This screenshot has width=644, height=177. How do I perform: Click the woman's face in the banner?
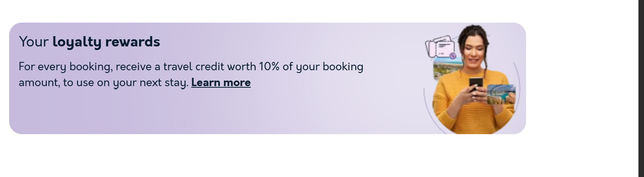pos(474,52)
